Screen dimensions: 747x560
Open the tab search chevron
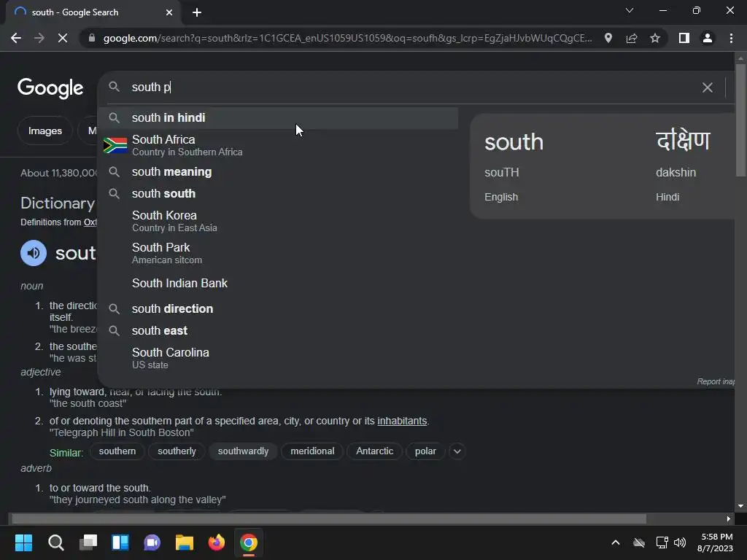(x=630, y=10)
